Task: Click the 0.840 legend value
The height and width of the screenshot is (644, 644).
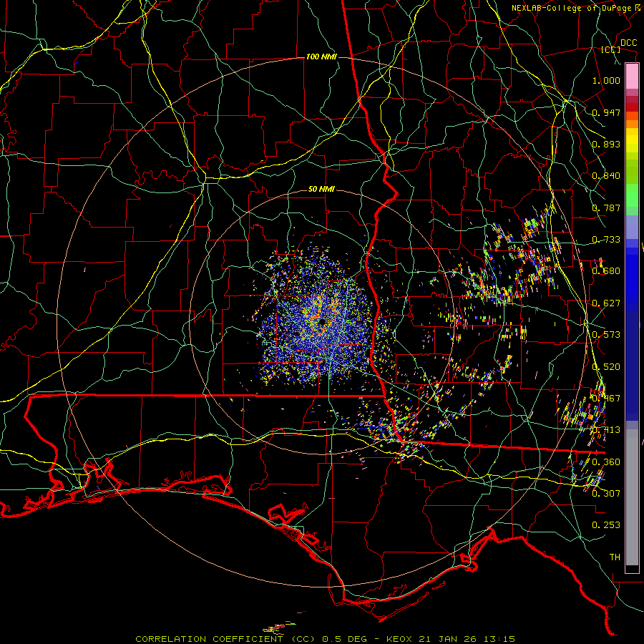Action: coord(606,176)
